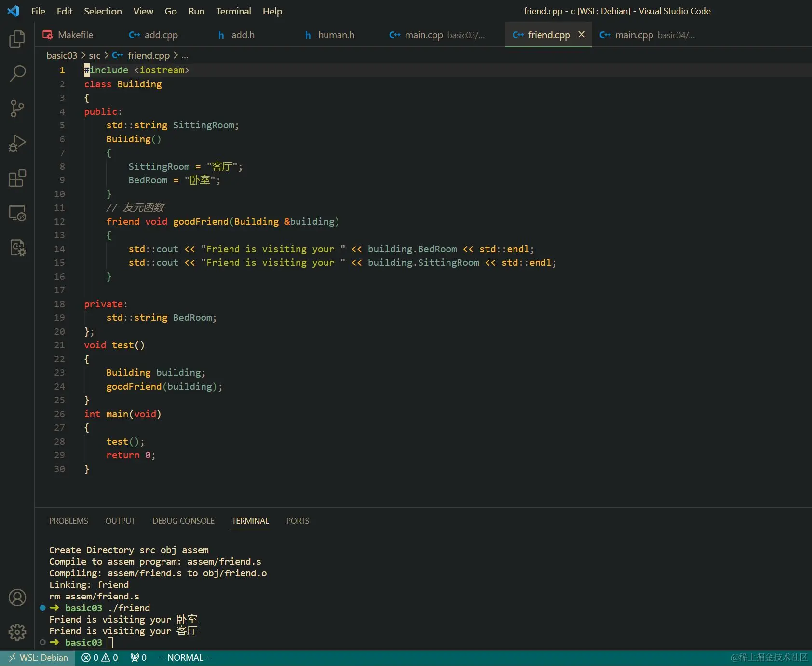812x666 pixels.
Task: Switch to the human.h tab
Action: pyautogui.click(x=330, y=35)
